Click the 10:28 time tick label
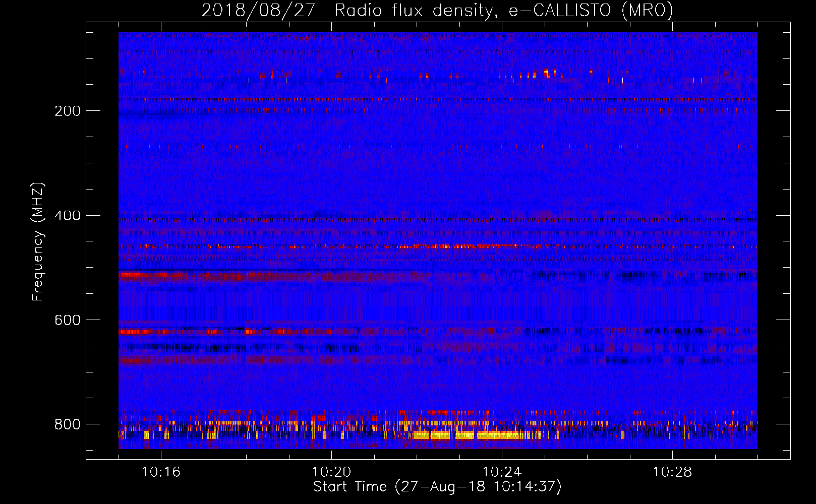Image resolution: width=816 pixels, height=504 pixels. [x=672, y=472]
